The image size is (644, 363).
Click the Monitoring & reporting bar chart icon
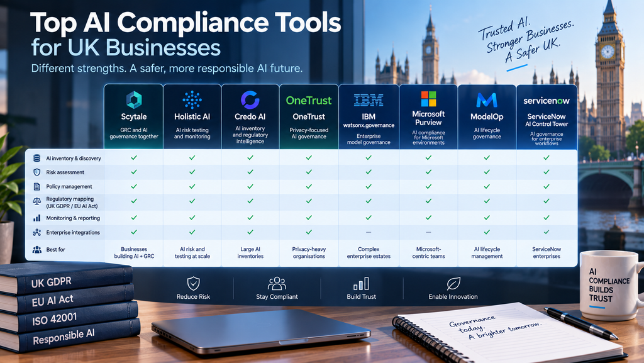37,218
